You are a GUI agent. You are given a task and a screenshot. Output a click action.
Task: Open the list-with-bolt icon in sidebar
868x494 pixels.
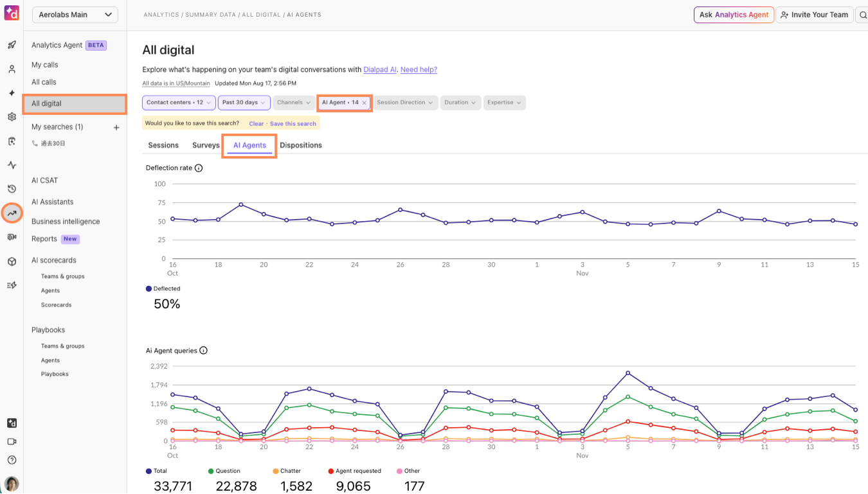pyautogui.click(x=12, y=285)
